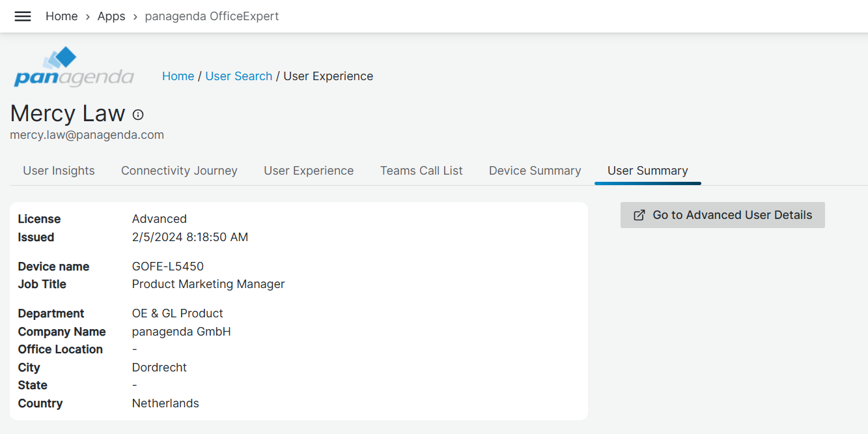Switch to the Device Summary tab
Image resolution: width=868 pixels, height=434 pixels.
(535, 171)
